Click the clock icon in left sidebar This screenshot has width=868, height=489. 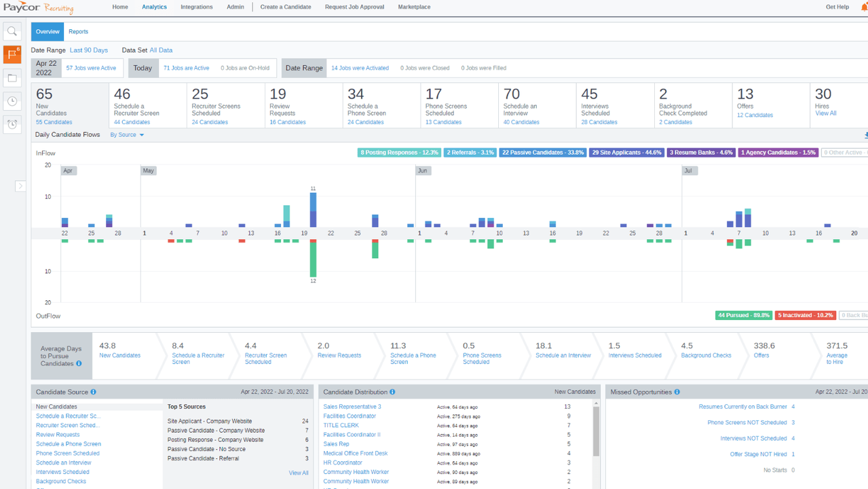click(x=12, y=101)
